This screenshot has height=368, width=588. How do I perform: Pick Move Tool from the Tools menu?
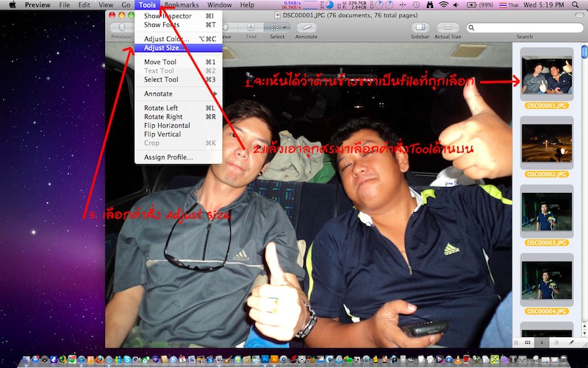coord(178,62)
